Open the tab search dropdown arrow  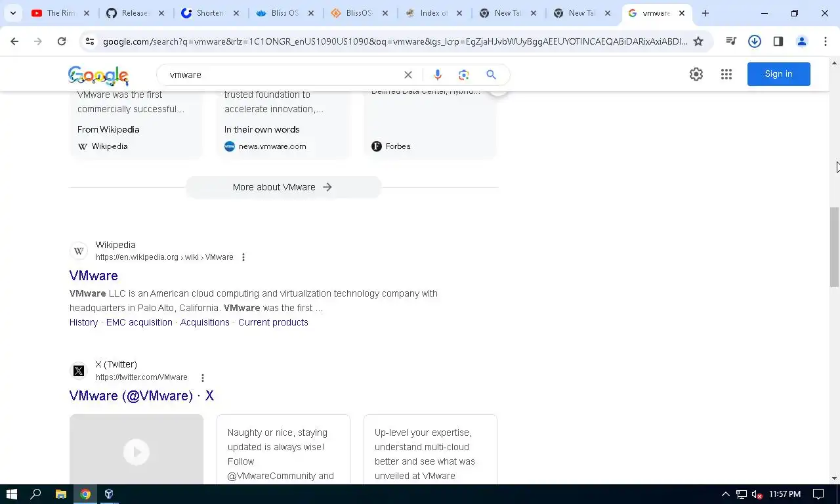[12, 13]
